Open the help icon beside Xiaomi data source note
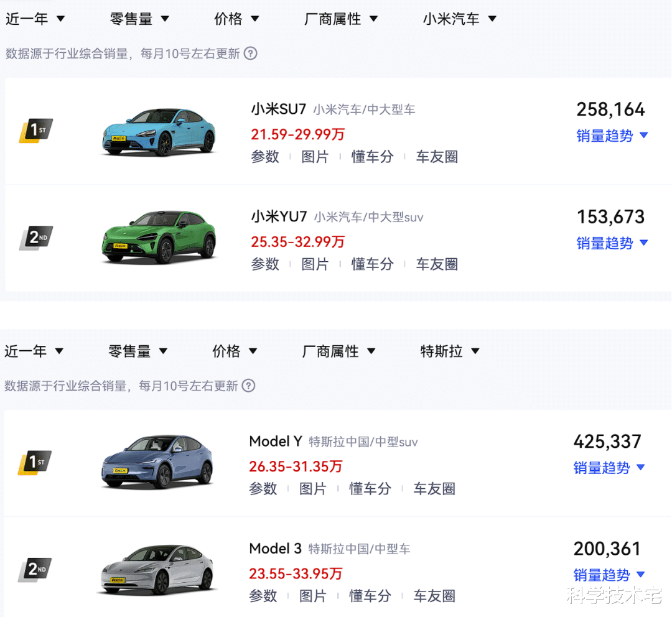The image size is (672, 617). [250, 53]
